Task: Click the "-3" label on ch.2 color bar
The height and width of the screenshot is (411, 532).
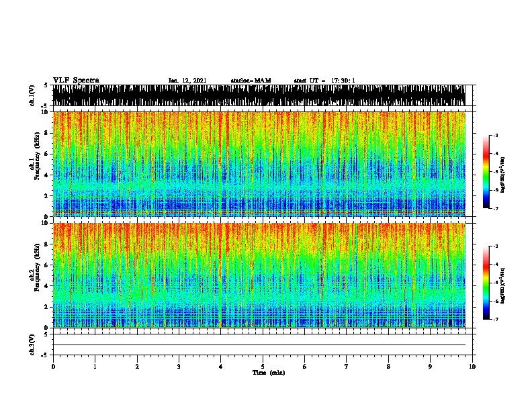Action: (x=495, y=246)
